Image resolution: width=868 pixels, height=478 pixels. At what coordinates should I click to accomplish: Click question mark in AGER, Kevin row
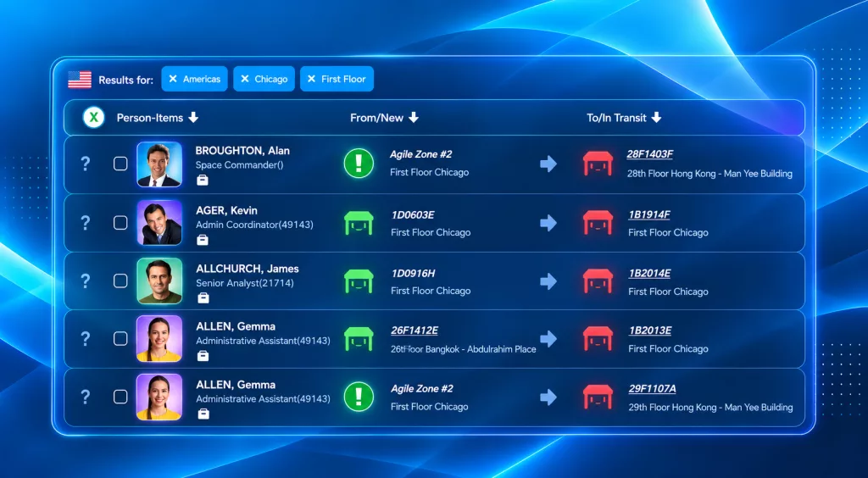click(x=86, y=223)
